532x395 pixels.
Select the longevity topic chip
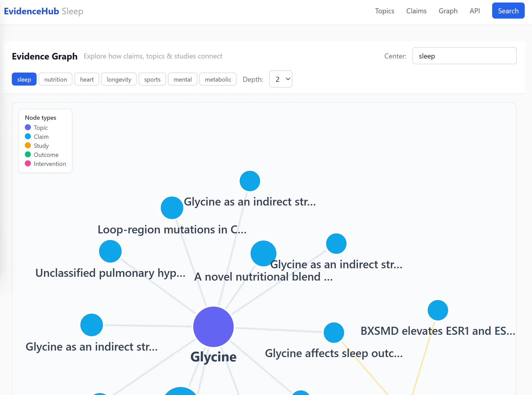tap(119, 79)
